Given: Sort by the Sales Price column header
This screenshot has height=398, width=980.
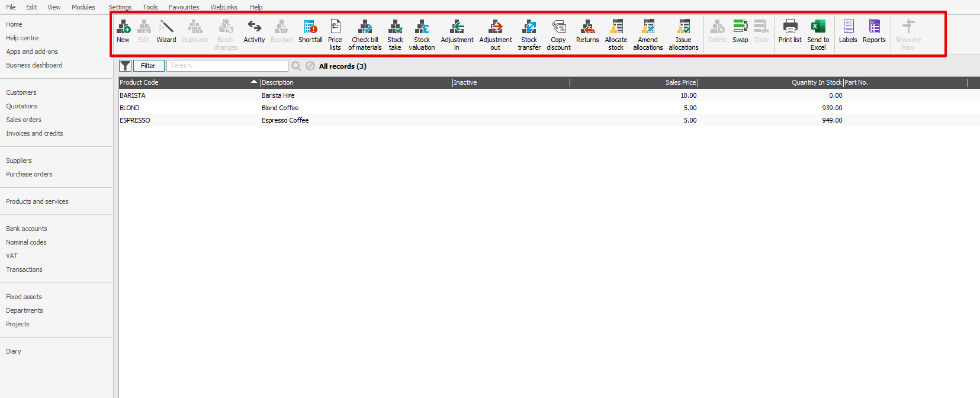Looking at the screenshot, I should coord(634,82).
